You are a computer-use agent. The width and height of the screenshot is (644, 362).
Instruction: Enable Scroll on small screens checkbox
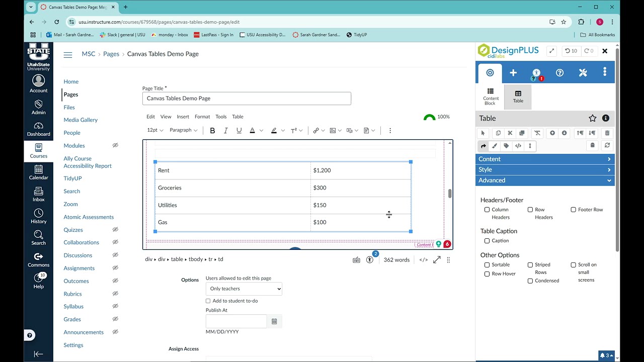[574, 265]
